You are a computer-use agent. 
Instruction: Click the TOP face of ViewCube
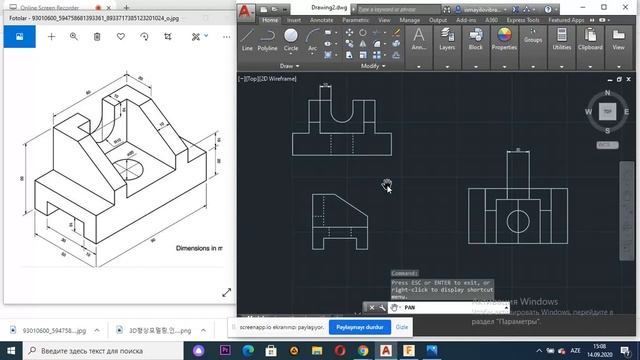607,111
